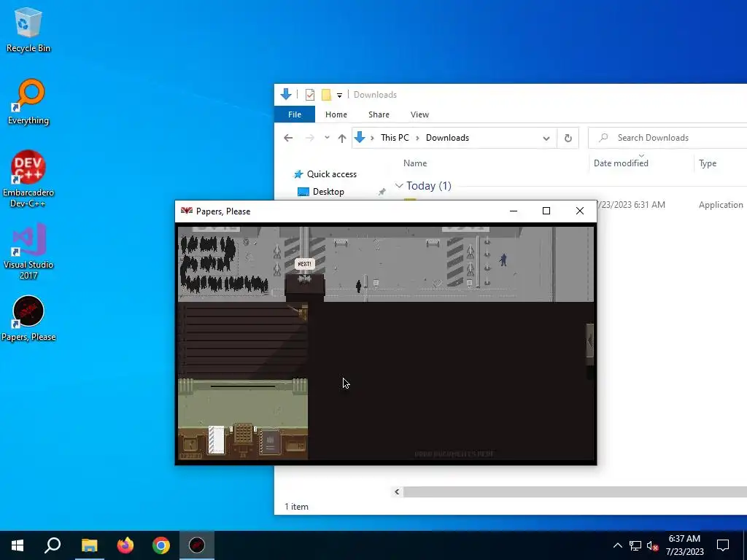747x560 pixels.
Task: Open File Explorer from the taskbar
Action: tap(89, 545)
